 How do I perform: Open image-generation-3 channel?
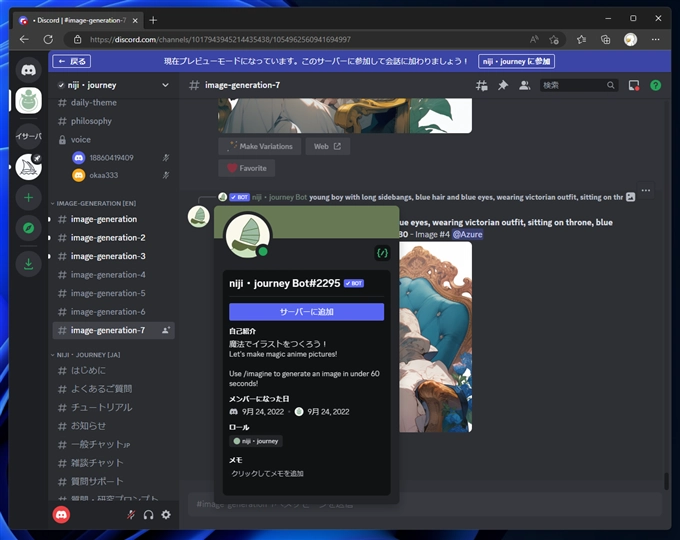coord(114,256)
